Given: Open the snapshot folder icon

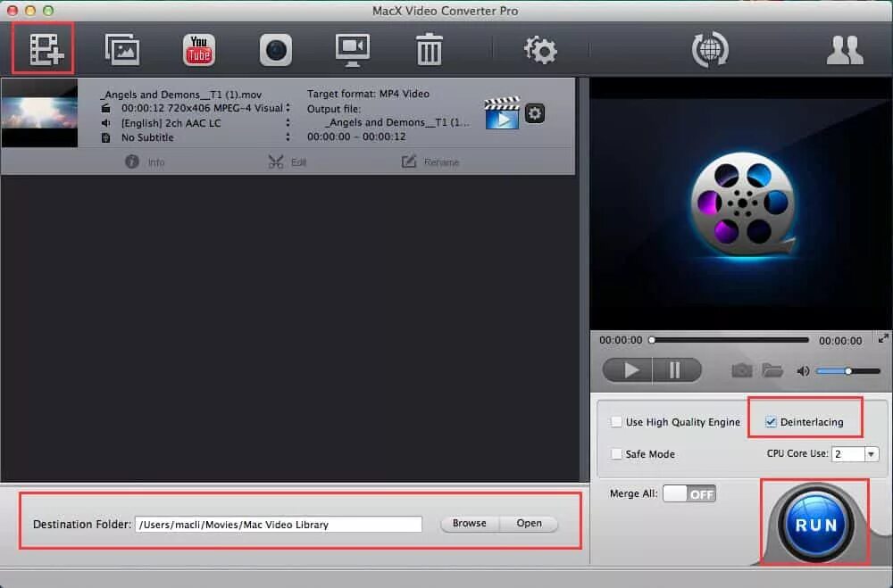Looking at the screenshot, I should [x=772, y=370].
